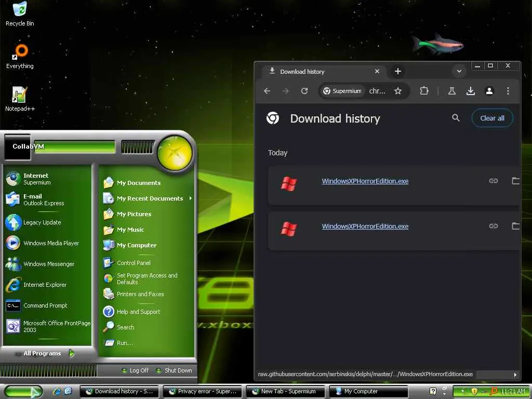Image resolution: width=532 pixels, height=399 pixels.
Task: Click the Supermium site info chip
Action: (342, 91)
